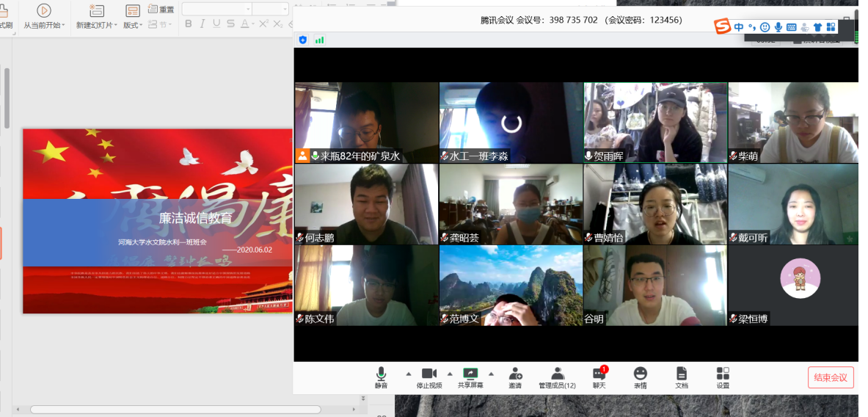
Task: Toggle Chinese/English mode on Sogou bar
Action: point(739,26)
